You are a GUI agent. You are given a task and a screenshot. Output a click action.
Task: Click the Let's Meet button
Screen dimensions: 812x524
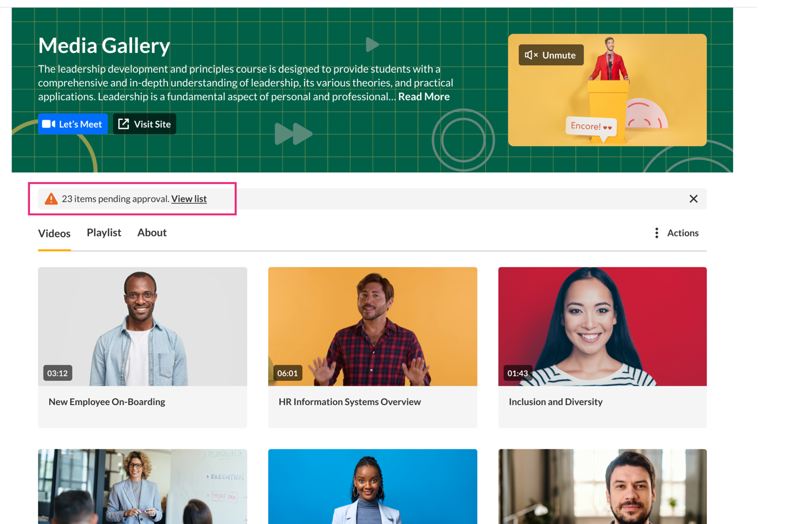(73, 124)
